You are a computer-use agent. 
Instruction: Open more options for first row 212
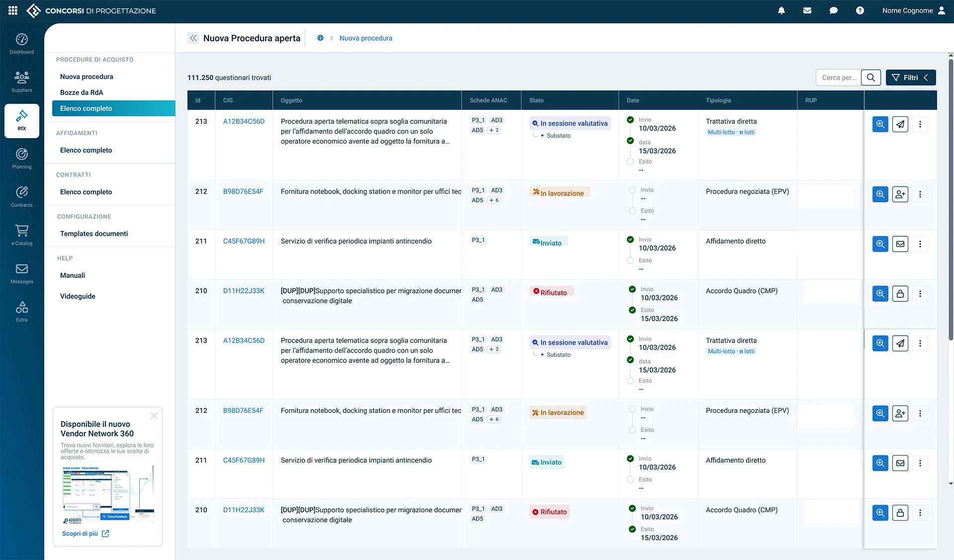pyautogui.click(x=920, y=194)
